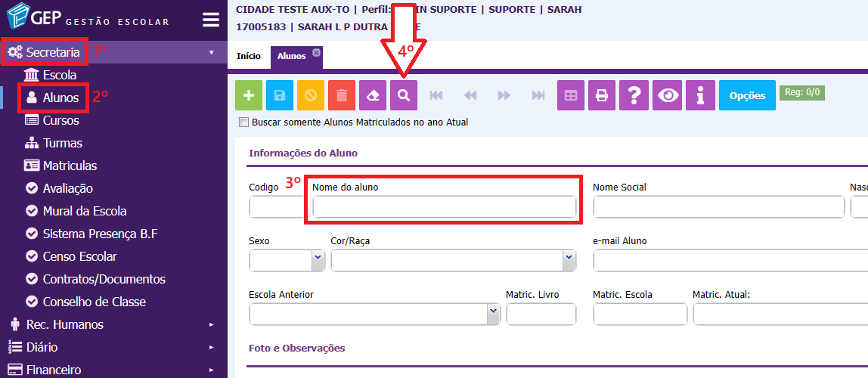Click the eye visualization toggle icon
868x378 pixels.
(668, 95)
